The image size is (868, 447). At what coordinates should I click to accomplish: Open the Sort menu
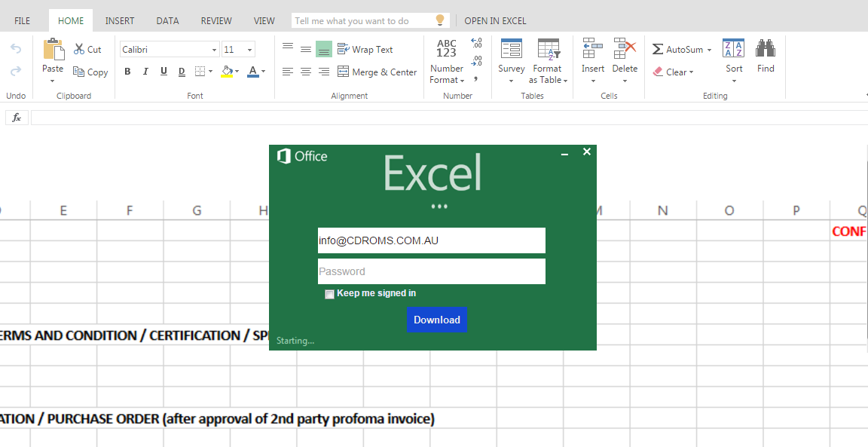(x=734, y=61)
